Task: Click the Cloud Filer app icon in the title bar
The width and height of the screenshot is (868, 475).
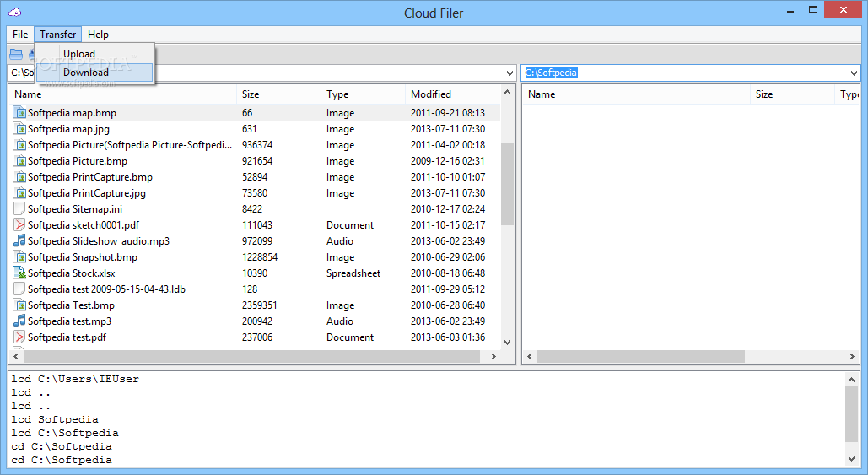Action: coord(15,12)
